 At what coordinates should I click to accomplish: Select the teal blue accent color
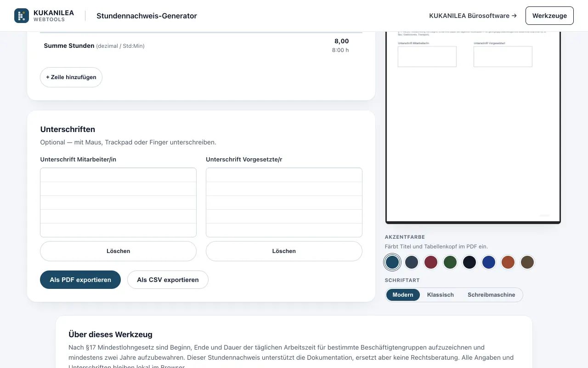click(x=392, y=262)
